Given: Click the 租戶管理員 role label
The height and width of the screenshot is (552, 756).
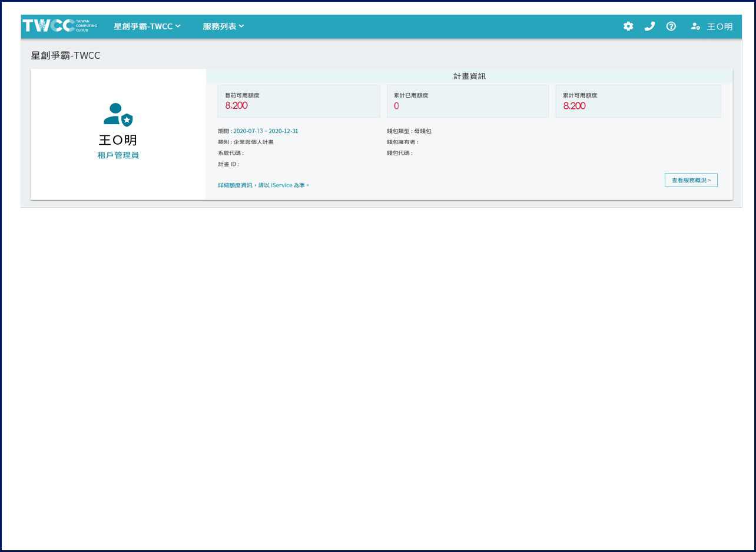Looking at the screenshot, I should [118, 155].
